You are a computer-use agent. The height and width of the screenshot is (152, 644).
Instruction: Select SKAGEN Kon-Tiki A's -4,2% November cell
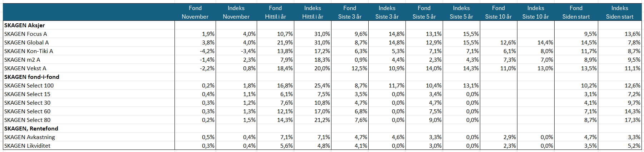207,51
